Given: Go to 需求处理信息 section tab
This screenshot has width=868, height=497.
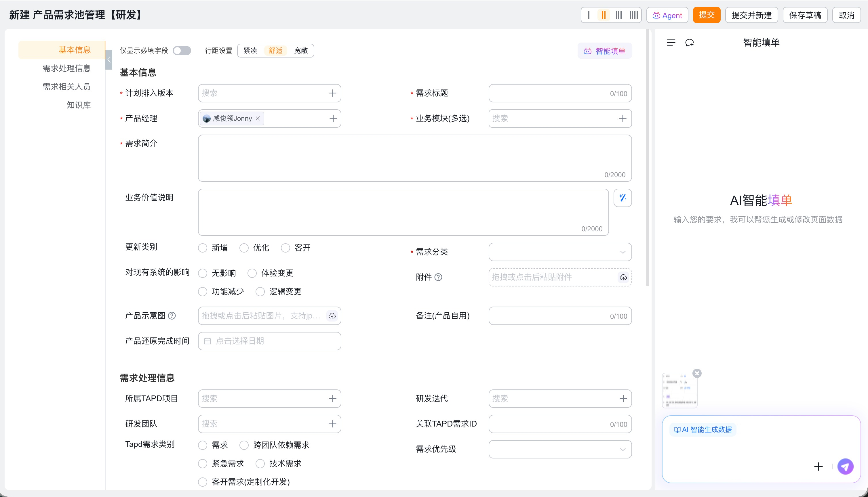Looking at the screenshot, I should pyautogui.click(x=66, y=68).
